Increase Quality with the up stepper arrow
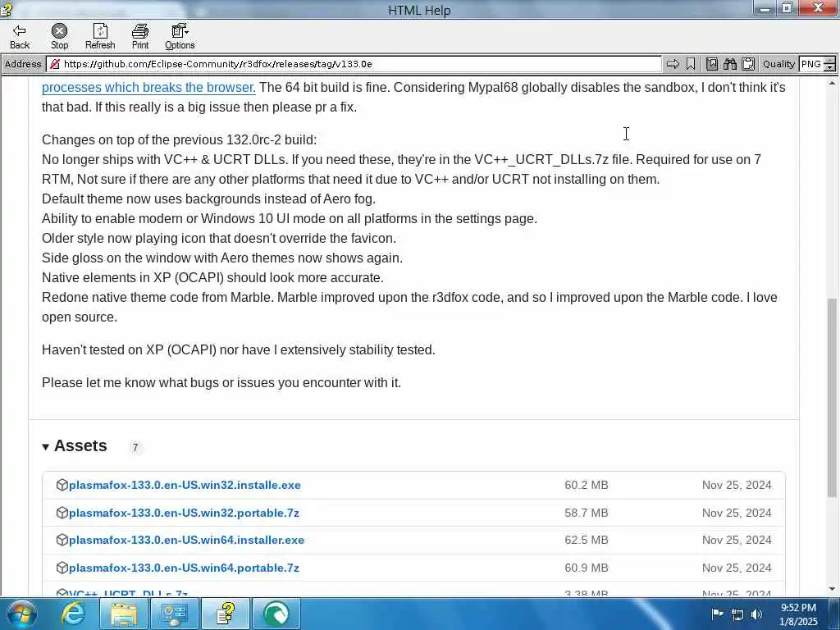The image size is (840, 630). (829, 61)
